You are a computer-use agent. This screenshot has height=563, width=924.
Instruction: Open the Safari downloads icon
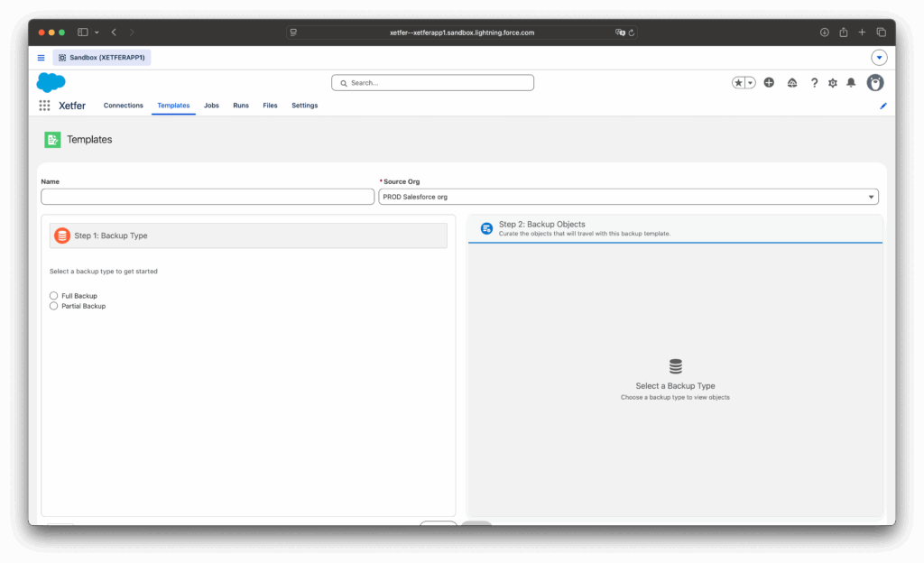[825, 32]
